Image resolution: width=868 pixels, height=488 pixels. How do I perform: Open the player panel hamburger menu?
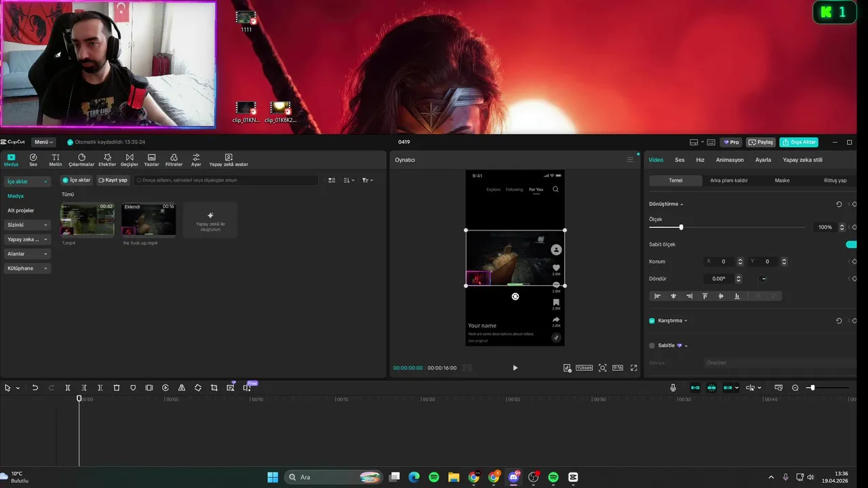click(630, 160)
